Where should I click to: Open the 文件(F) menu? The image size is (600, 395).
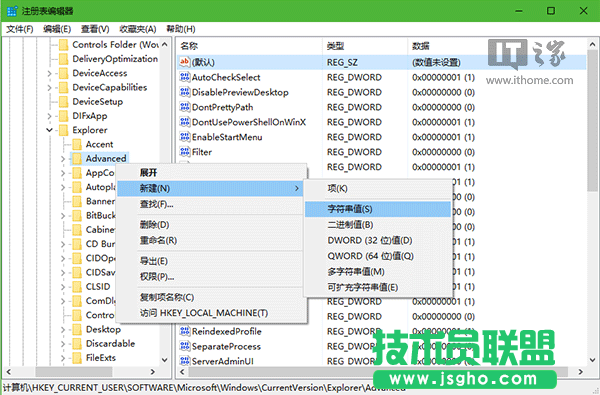pyautogui.click(x=20, y=29)
